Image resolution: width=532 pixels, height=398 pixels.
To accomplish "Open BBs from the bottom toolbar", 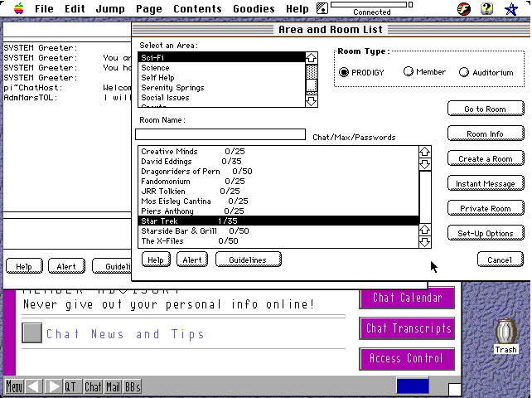I will [x=133, y=386].
